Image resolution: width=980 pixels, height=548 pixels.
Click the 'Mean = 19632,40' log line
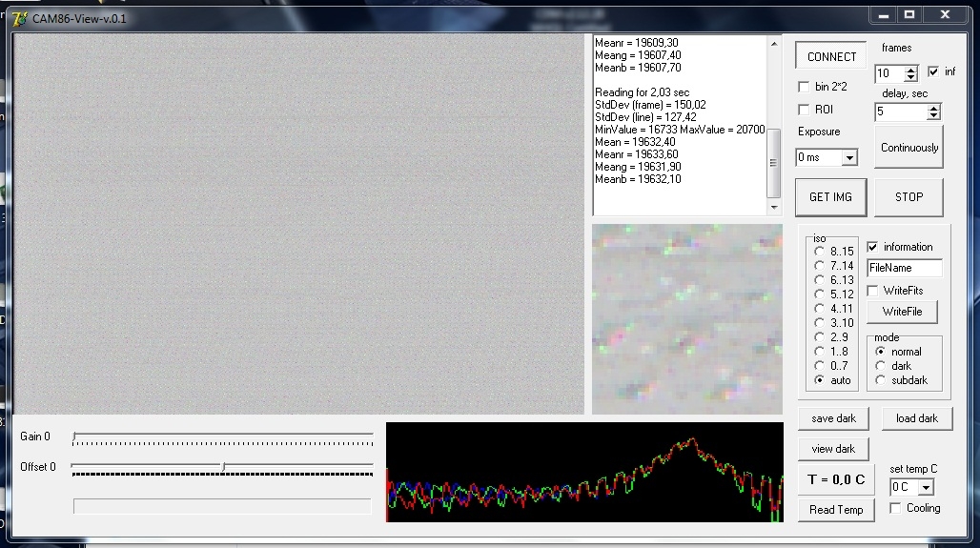[x=635, y=142]
